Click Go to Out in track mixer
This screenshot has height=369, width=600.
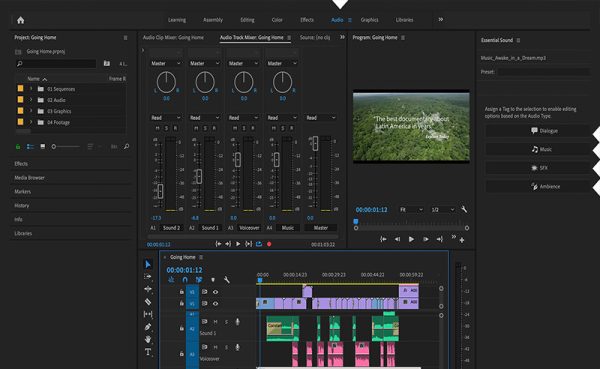(x=228, y=244)
